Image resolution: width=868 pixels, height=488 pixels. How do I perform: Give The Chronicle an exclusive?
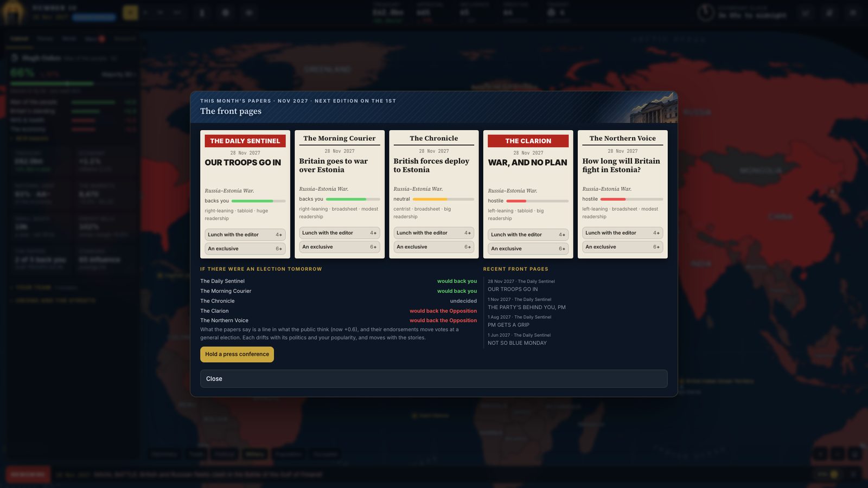point(434,247)
